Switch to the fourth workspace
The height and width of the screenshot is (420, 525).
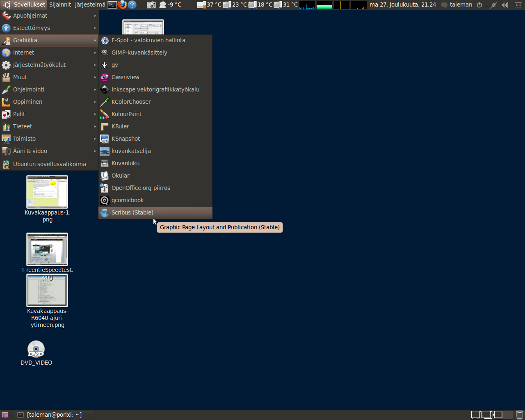(508, 415)
